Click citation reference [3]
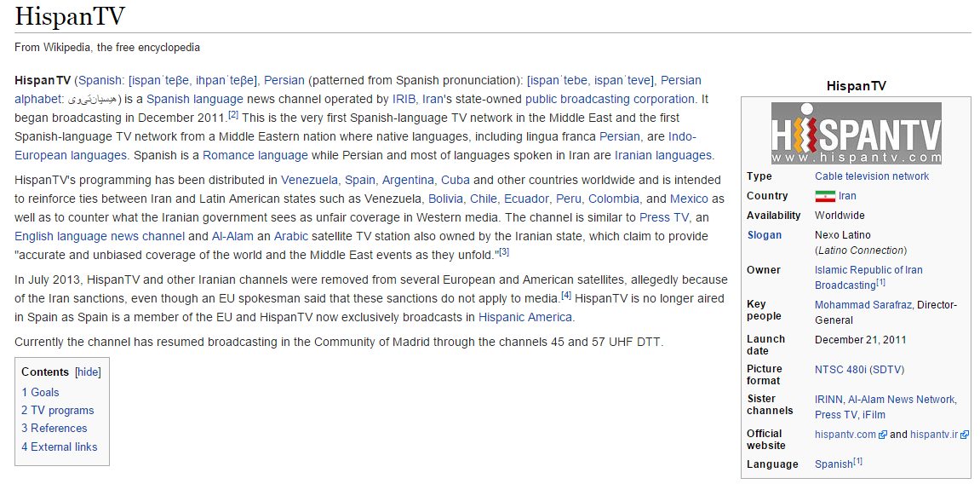Viewport: 980px width, 484px height. pyautogui.click(x=504, y=252)
